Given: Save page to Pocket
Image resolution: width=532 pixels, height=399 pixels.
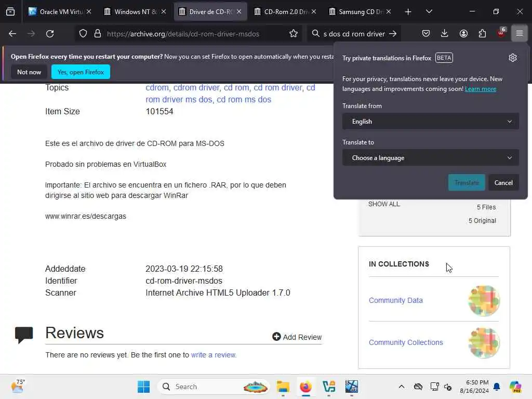Looking at the screenshot, I should pyautogui.click(x=426, y=33).
